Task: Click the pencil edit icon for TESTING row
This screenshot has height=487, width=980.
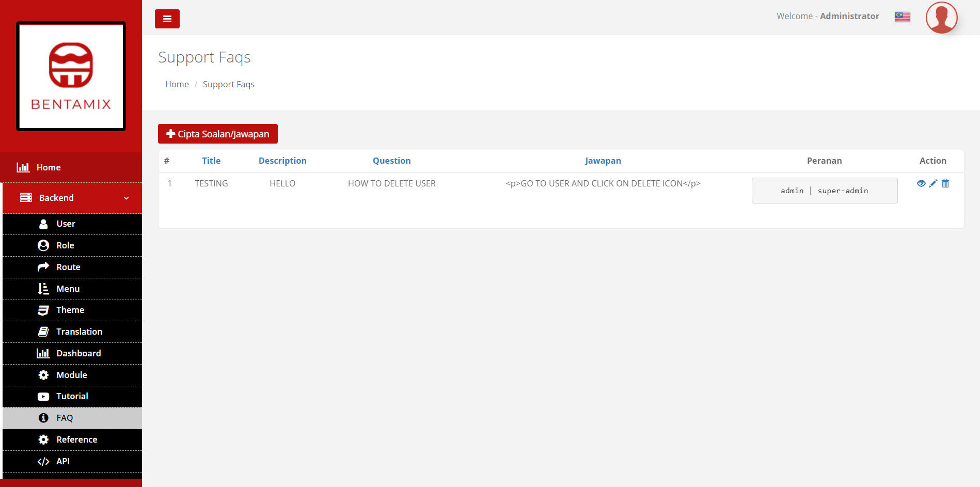Action: click(933, 183)
